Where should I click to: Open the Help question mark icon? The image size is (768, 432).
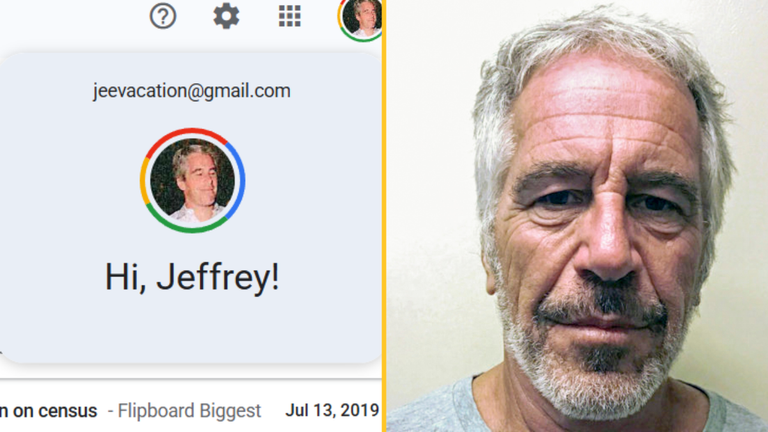point(163,16)
